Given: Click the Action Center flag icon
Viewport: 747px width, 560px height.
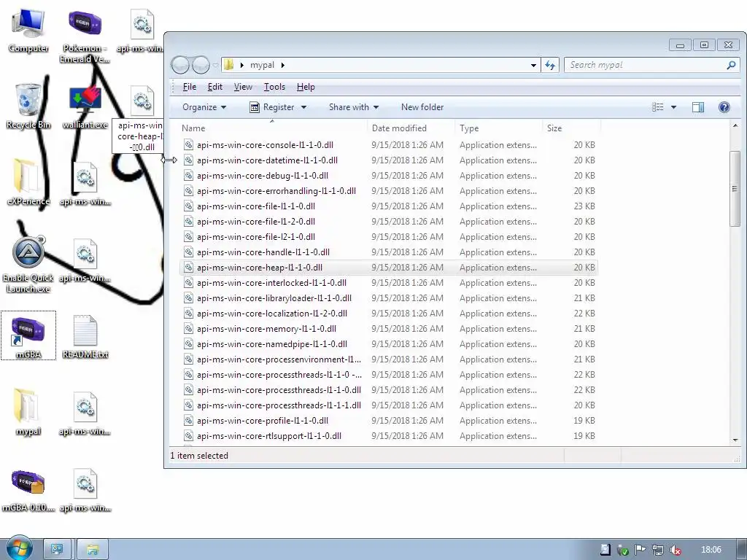Looking at the screenshot, I should 640,550.
